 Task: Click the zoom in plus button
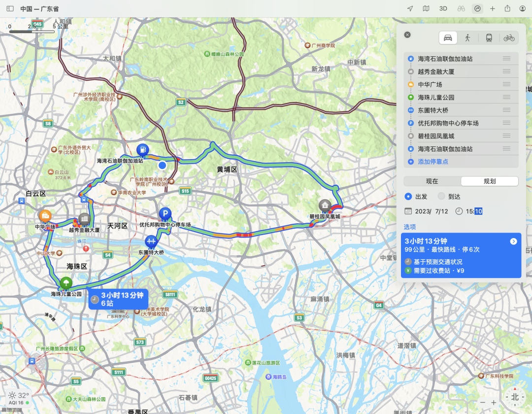[494, 403]
